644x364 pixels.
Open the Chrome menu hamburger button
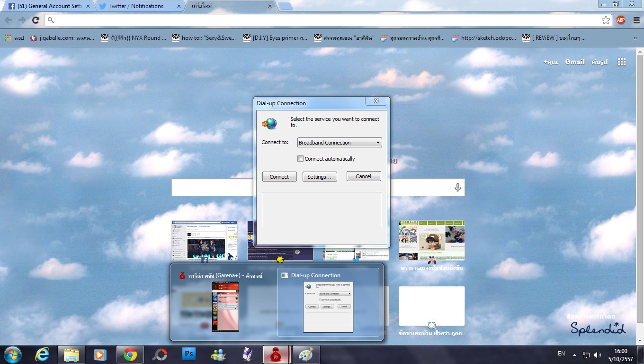636,20
